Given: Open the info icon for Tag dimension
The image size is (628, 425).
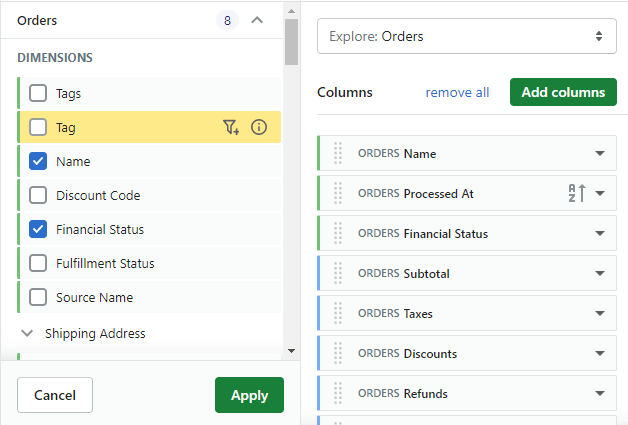Looking at the screenshot, I should pyautogui.click(x=259, y=127).
